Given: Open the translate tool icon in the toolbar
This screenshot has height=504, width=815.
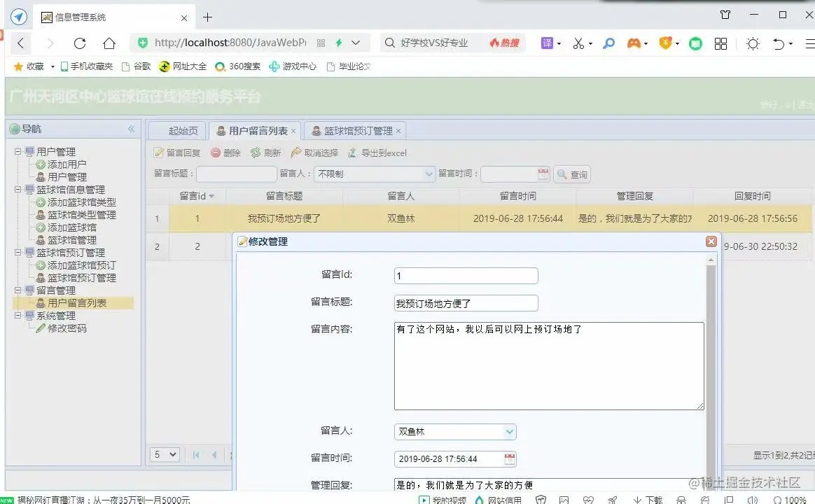Looking at the screenshot, I should point(548,43).
